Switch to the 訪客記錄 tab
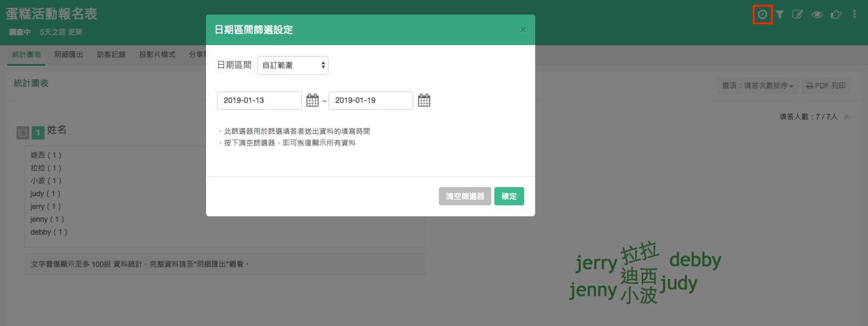 coord(112,55)
